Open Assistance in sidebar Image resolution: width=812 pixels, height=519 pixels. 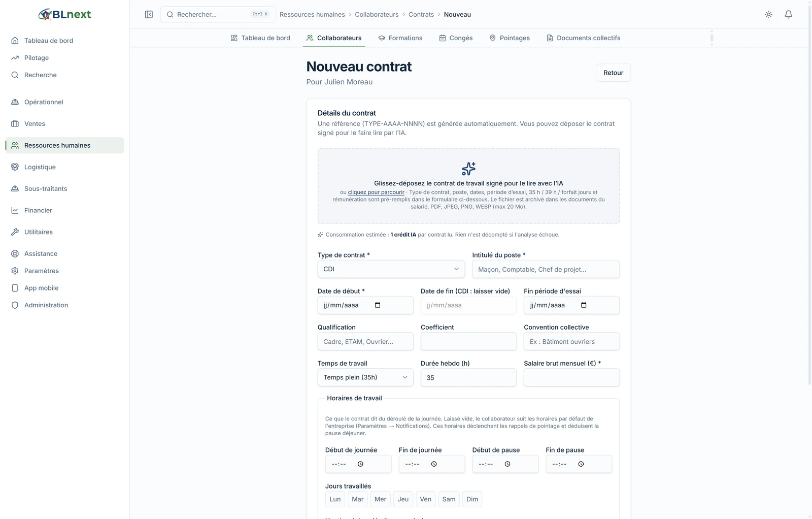pos(64,254)
